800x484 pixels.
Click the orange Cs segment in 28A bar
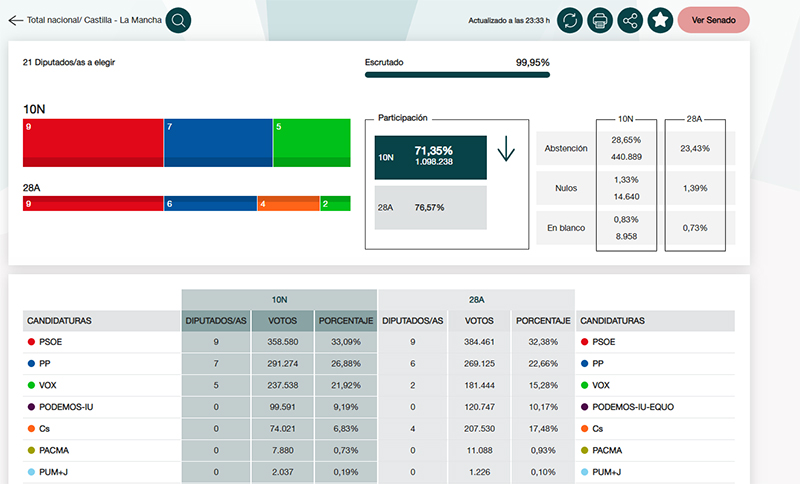(x=288, y=204)
